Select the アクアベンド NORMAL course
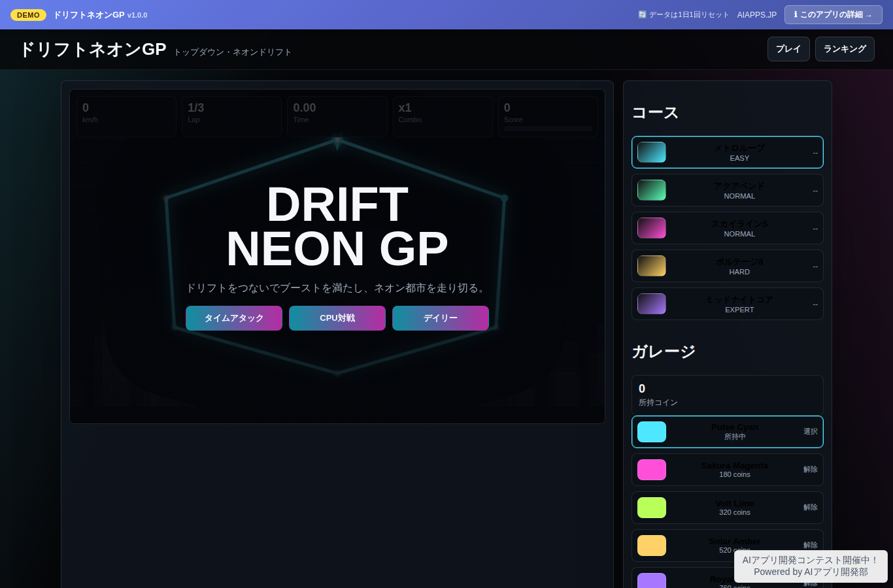 (728, 190)
